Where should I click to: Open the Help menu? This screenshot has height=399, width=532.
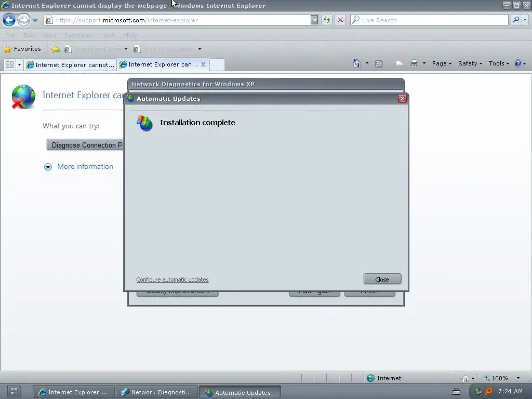pyautogui.click(x=130, y=35)
